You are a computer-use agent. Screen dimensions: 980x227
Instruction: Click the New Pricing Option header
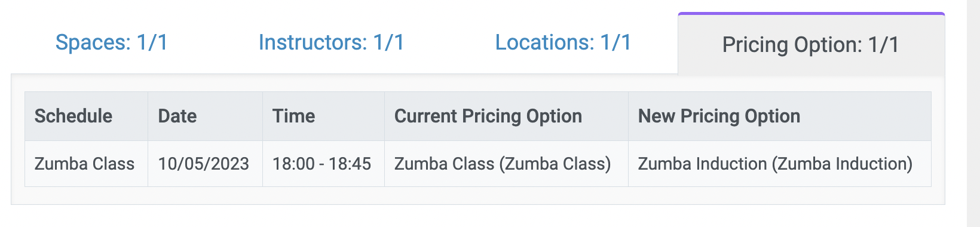[780, 116]
